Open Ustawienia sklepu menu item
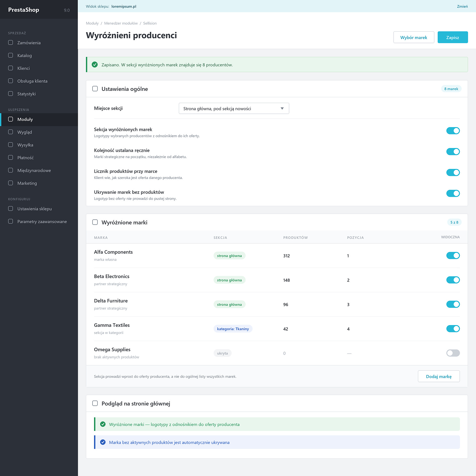Image resolution: width=476 pixels, height=476 pixels. [39, 209]
